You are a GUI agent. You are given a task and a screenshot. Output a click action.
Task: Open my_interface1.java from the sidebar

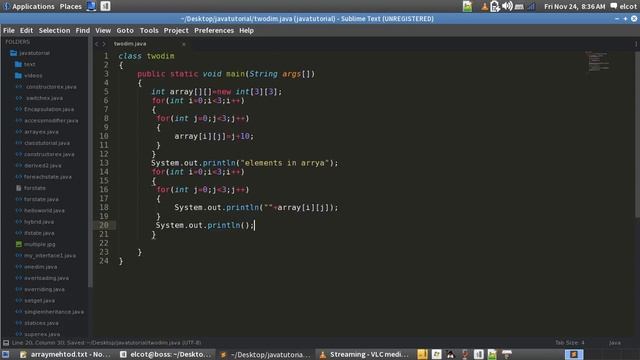[x=50, y=256]
